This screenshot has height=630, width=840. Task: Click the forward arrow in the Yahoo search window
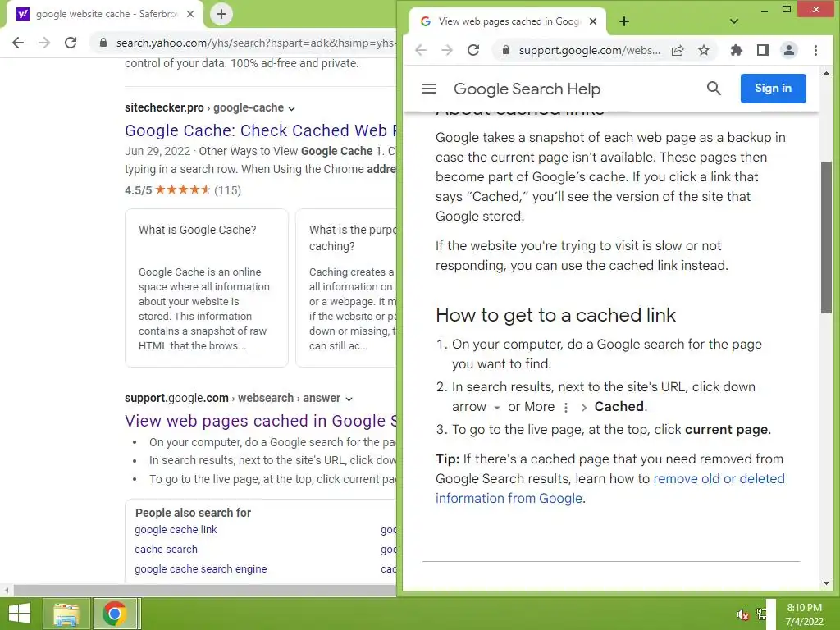(44, 43)
